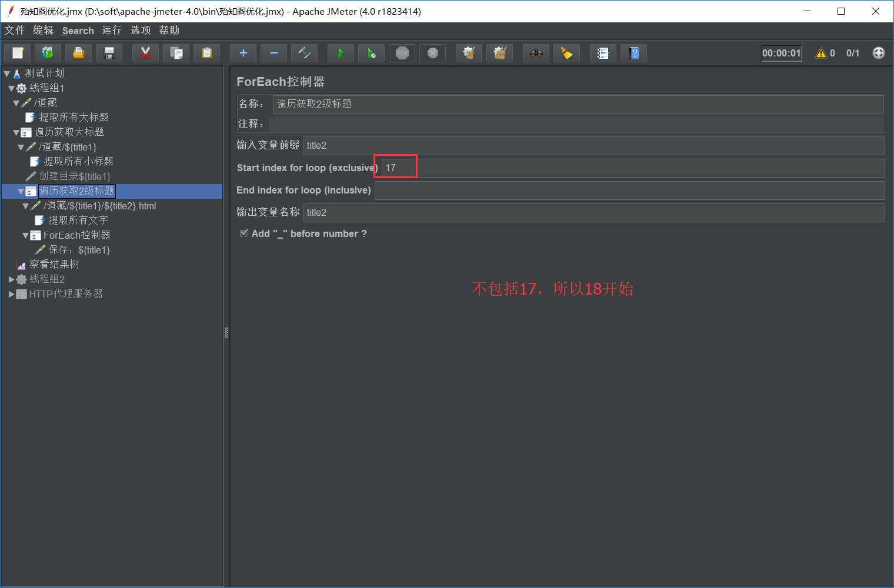
Task: Click the New test plan icon
Action: click(x=18, y=53)
